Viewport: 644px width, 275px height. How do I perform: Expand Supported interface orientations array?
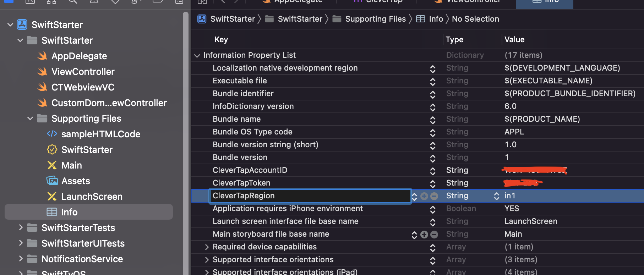click(x=207, y=260)
